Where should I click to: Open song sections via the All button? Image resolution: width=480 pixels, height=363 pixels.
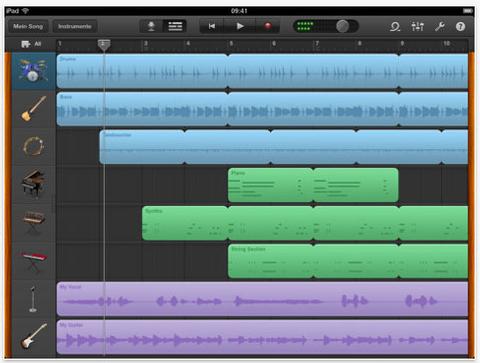(x=31, y=44)
